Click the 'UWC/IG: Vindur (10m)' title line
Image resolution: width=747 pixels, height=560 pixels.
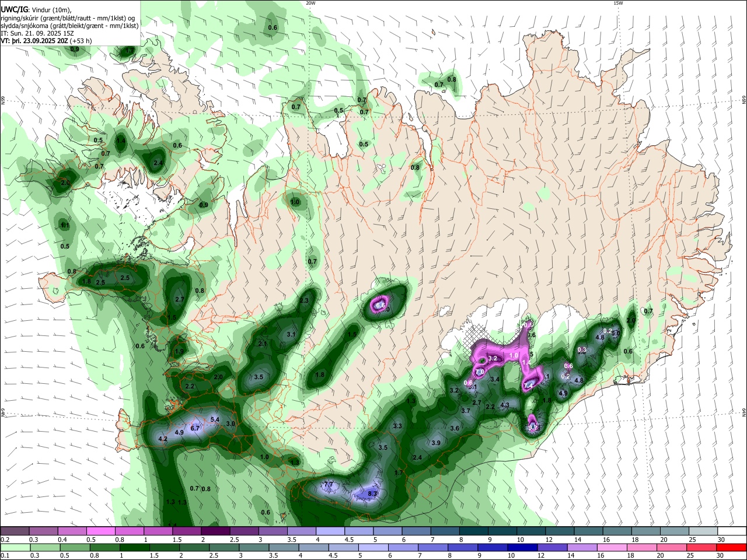pyautogui.click(x=36, y=10)
